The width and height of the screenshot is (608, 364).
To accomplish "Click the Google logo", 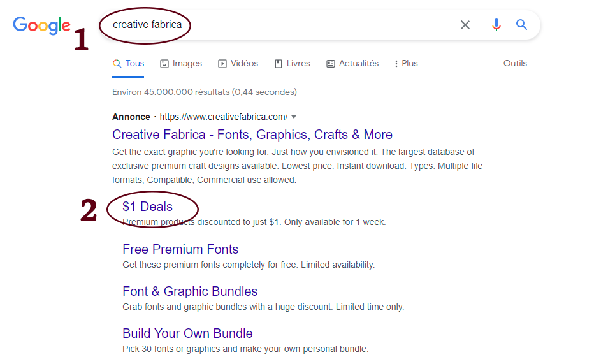I will click(x=42, y=25).
